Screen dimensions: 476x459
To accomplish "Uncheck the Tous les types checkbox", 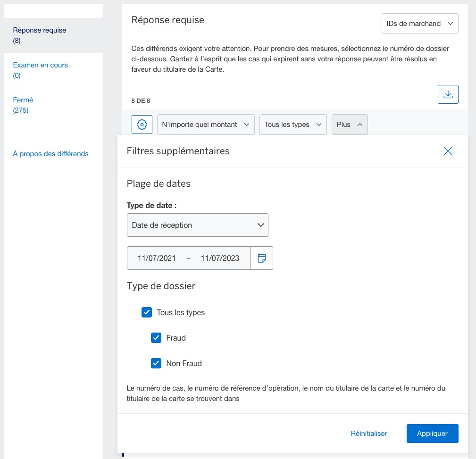I will 147,312.
